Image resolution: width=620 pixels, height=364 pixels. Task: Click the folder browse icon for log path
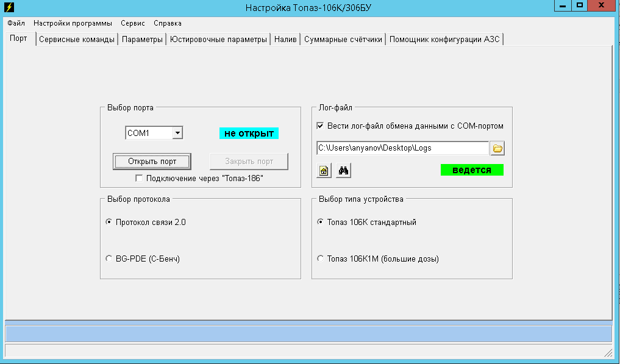click(497, 148)
